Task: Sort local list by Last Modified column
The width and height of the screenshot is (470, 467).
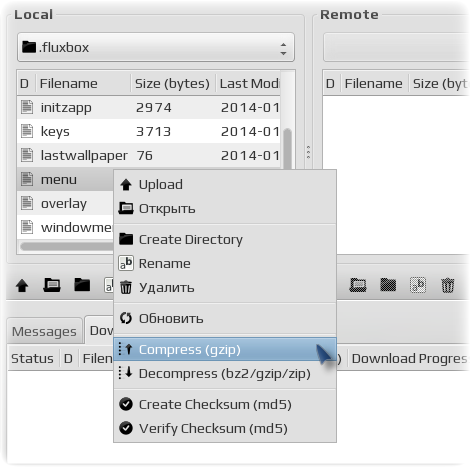Action: point(248,83)
